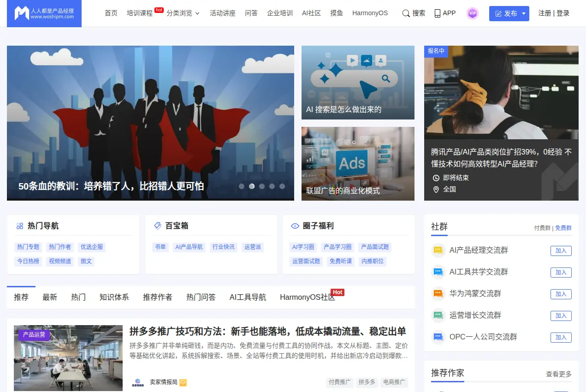
Task: Open the 热门专题 tag
Action: coord(29,247)
